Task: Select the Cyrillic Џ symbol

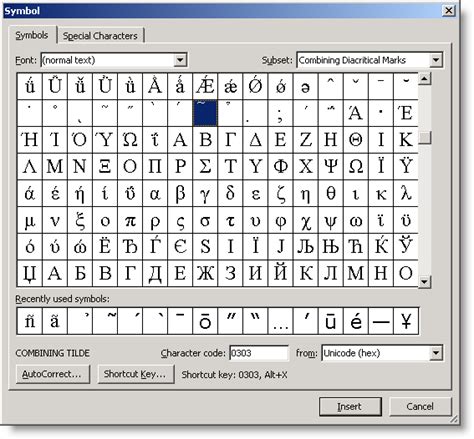Action: (x=30, y=273)
